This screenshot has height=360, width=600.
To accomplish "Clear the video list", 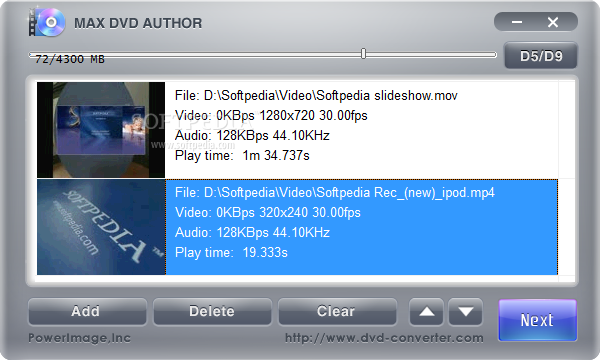I will point(337,311).
